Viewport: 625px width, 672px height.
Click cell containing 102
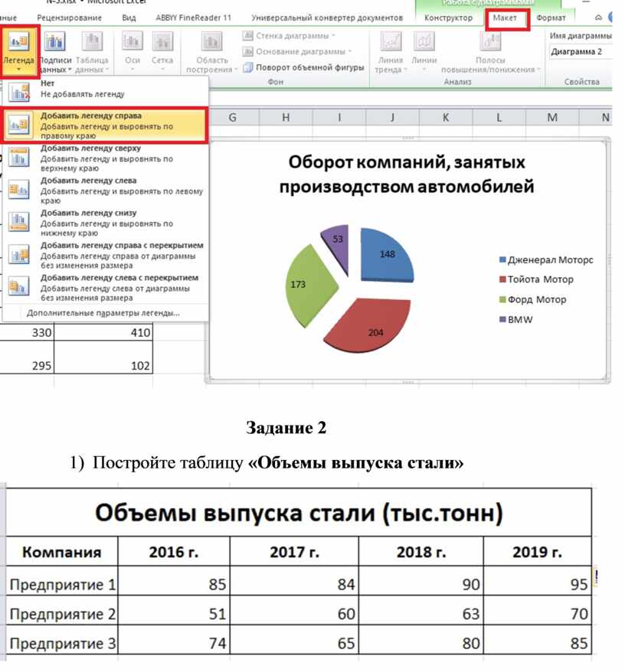103,357
